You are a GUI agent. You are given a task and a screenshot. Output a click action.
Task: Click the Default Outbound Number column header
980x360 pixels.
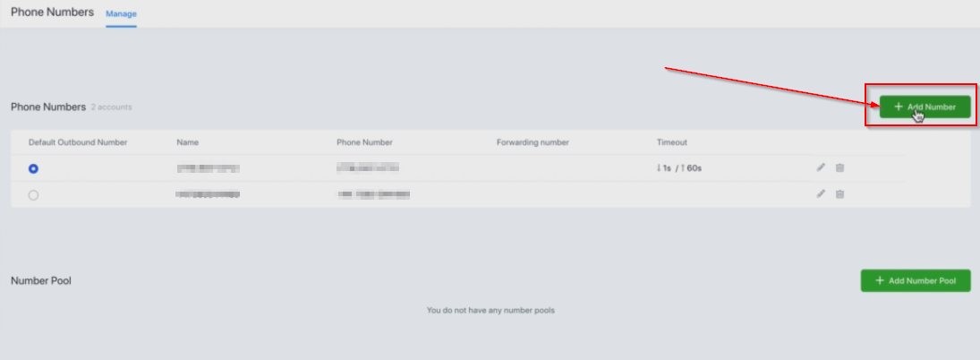click(x=78, y=142)
